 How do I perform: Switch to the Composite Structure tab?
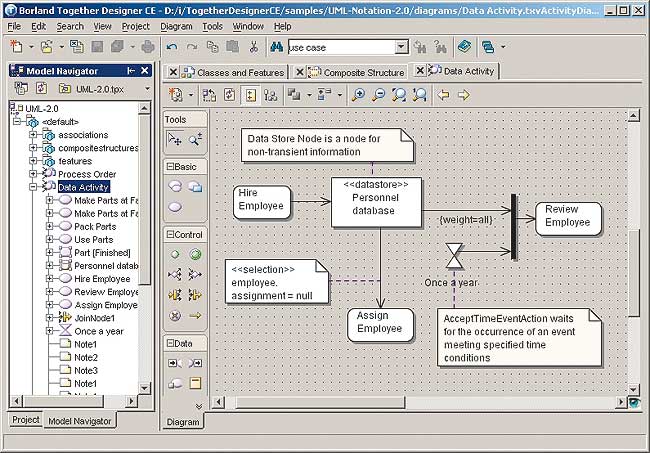click(x=357, y=72)
